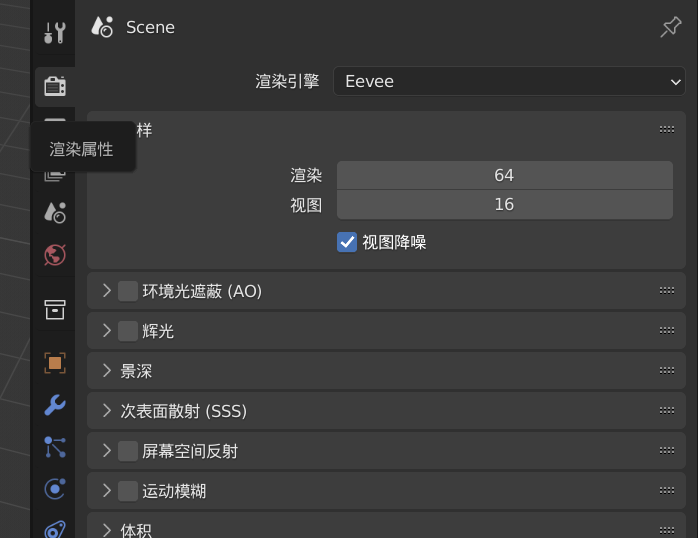This screenshot has width=698, height=538.
Task: Open the Object properties orange square icon
Action: pos(55,363)
